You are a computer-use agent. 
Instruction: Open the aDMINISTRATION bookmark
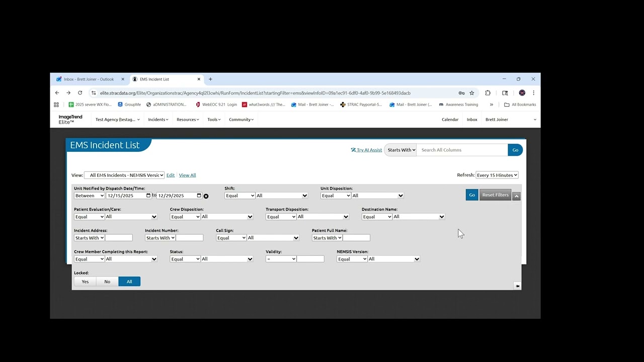167,105
